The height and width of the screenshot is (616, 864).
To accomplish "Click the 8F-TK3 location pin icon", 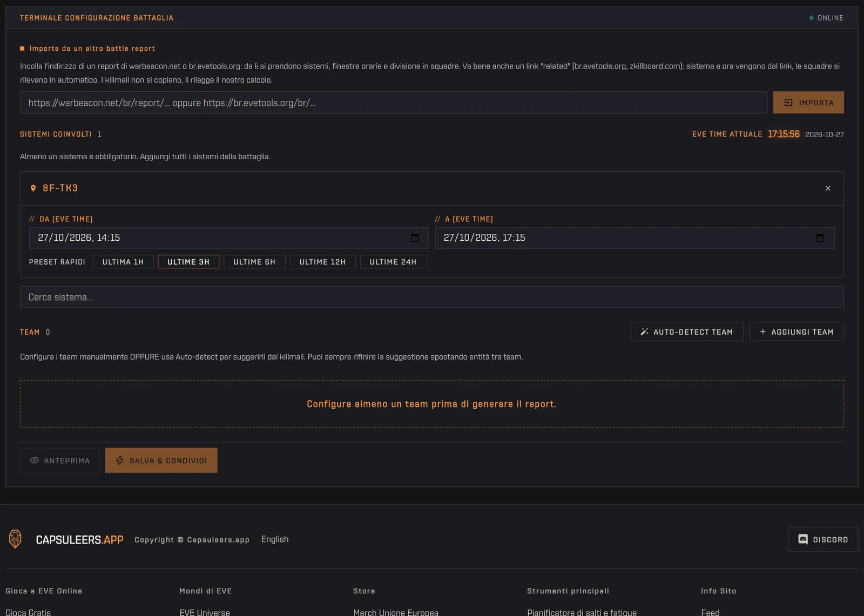I will [x=33, y=188].
